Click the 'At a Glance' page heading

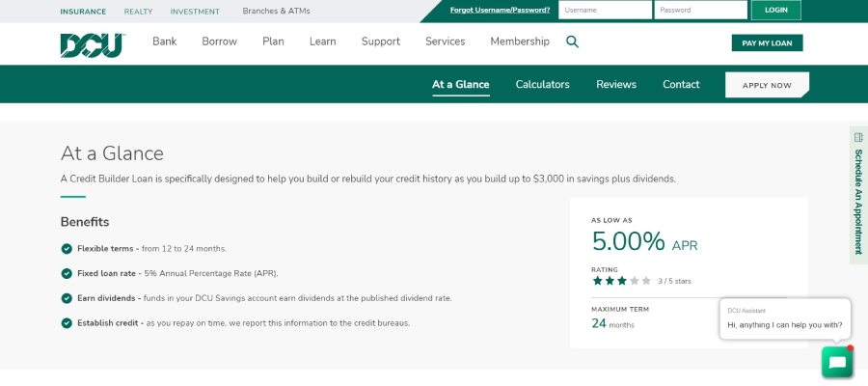pos(112,153)
